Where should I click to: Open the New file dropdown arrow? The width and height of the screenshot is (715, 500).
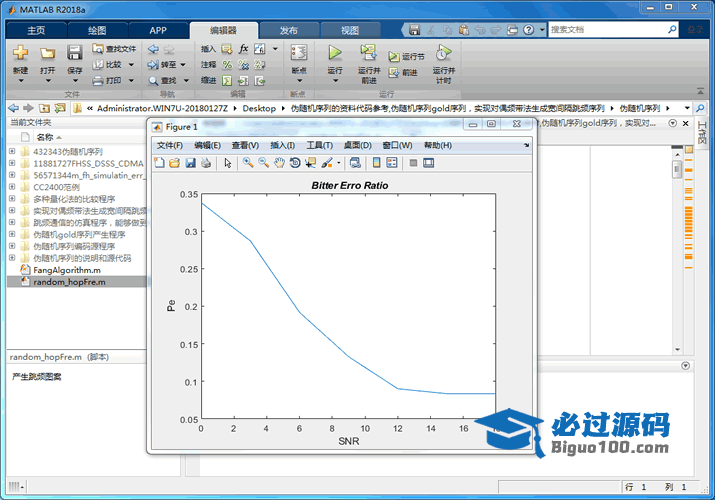click(21, 81)
